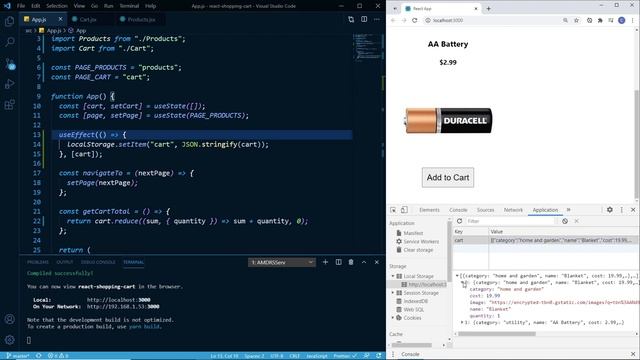Close the DevTools panel
640x360 pixels.
[633, 210]
